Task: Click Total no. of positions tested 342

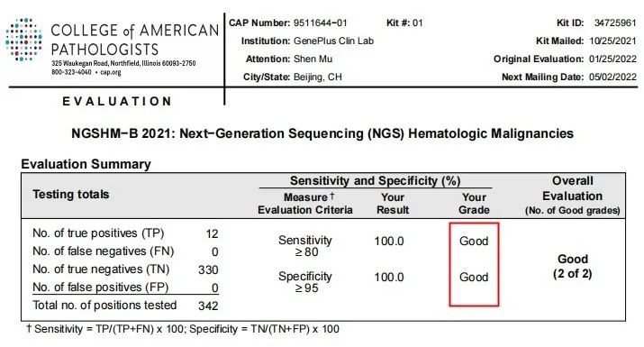Action: [125, 305]
